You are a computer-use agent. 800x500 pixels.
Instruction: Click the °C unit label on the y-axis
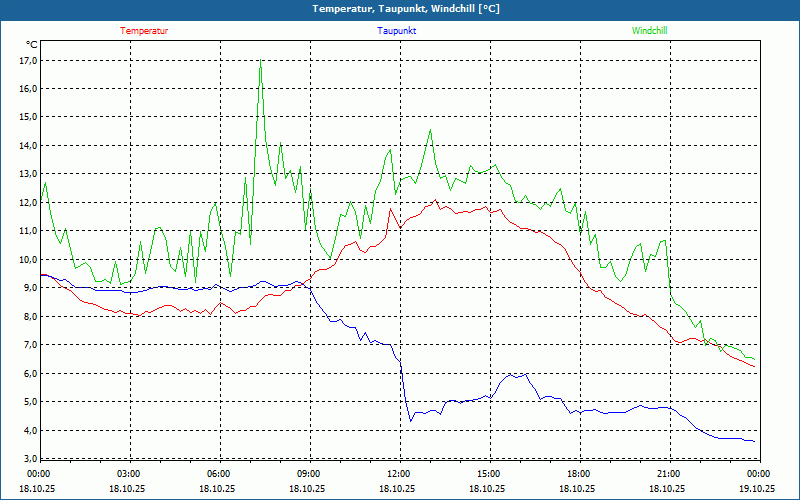click(31, 45)
